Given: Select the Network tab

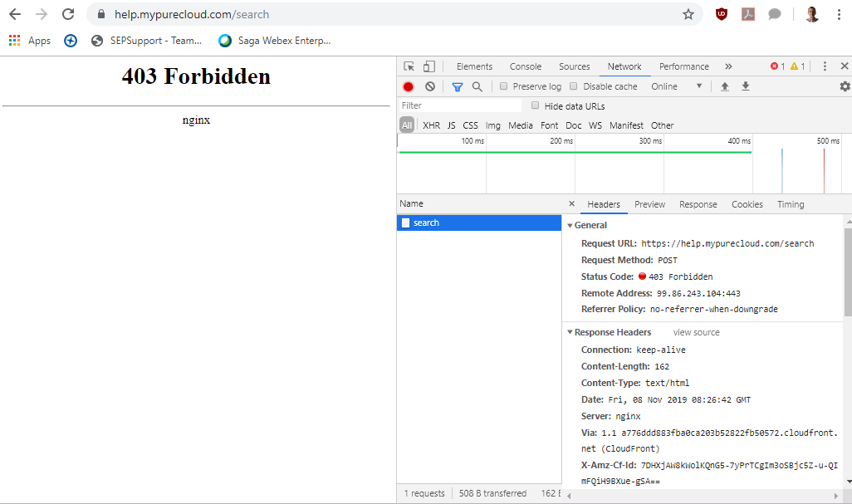Looking at the screenshot, I should 624,66.
